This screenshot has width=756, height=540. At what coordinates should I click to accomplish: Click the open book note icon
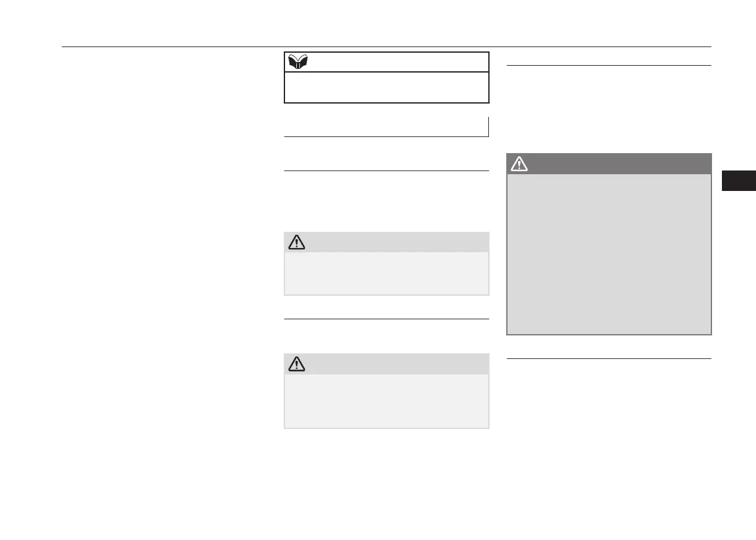(298, 62)
